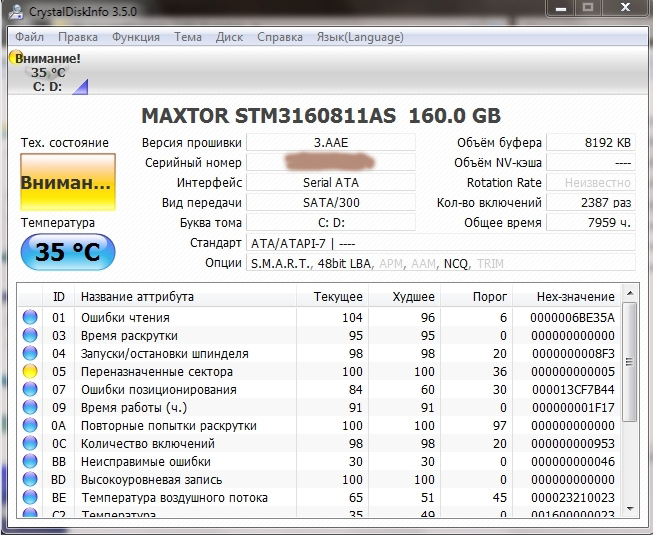Click the ATA/ATAPI-7 standard field

[441, 243]
